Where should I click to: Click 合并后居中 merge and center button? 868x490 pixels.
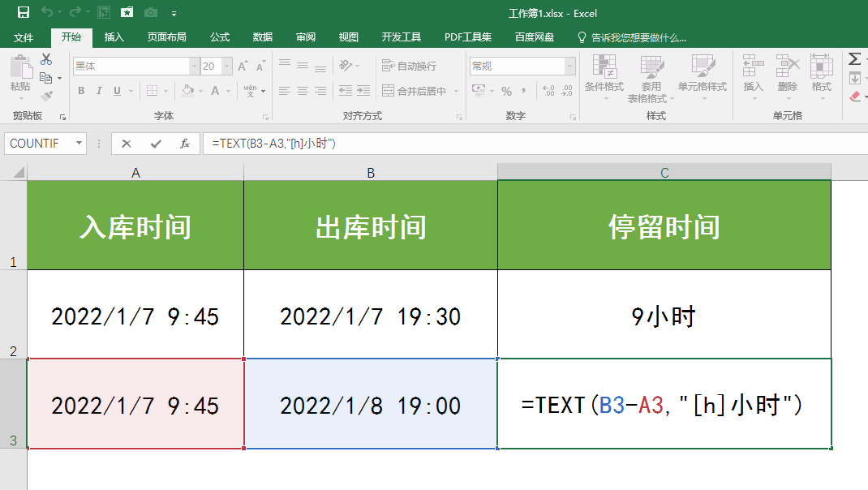[414, 91]
